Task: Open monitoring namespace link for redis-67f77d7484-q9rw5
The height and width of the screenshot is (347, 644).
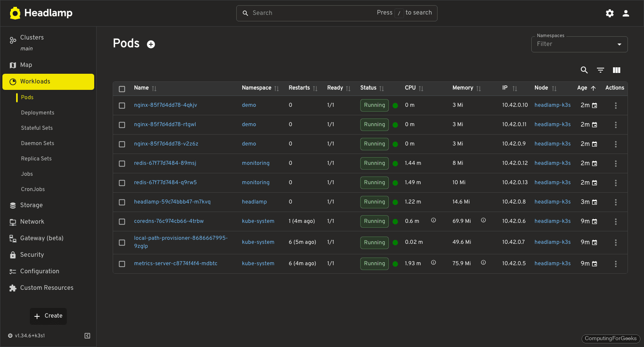Action: (256, 183)
